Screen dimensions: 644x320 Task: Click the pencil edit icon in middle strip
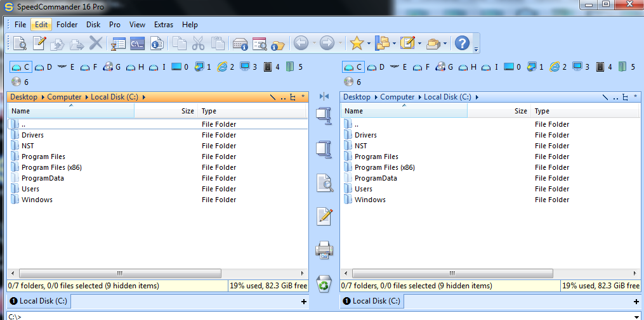coord(324,216)
